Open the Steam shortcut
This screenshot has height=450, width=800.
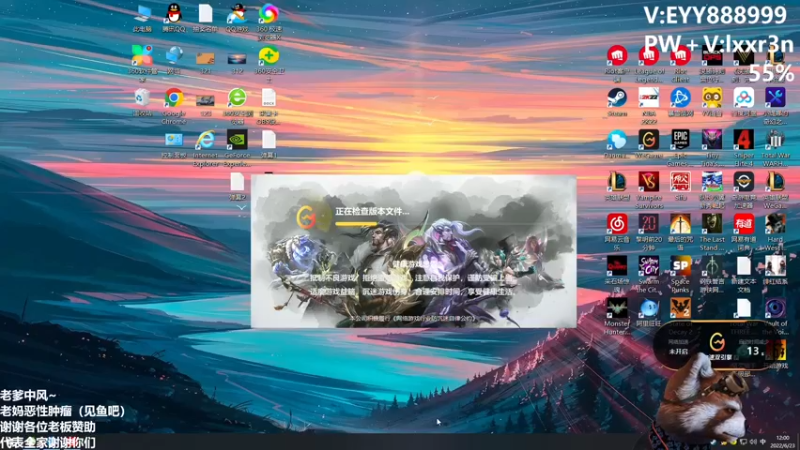pos(617,97)
